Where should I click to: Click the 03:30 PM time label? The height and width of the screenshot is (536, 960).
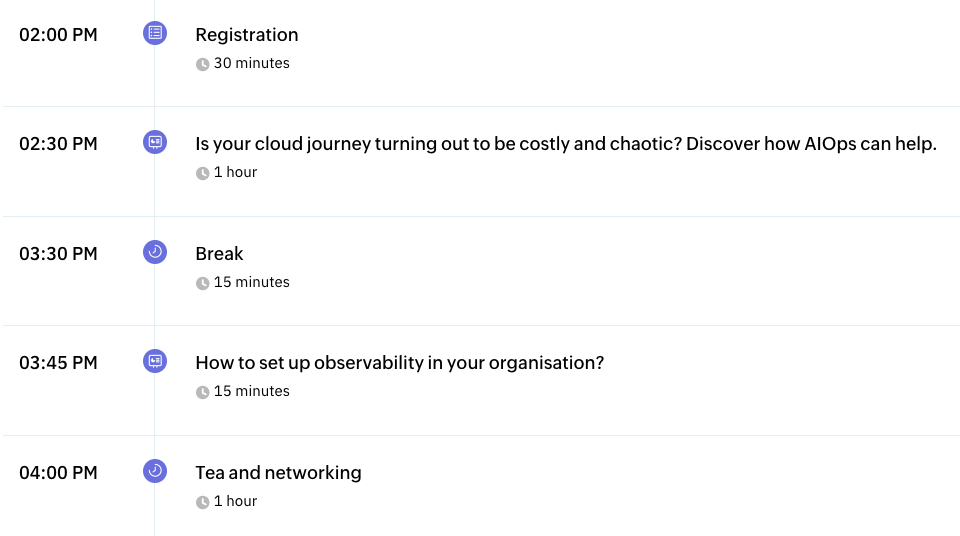(58, 254)
